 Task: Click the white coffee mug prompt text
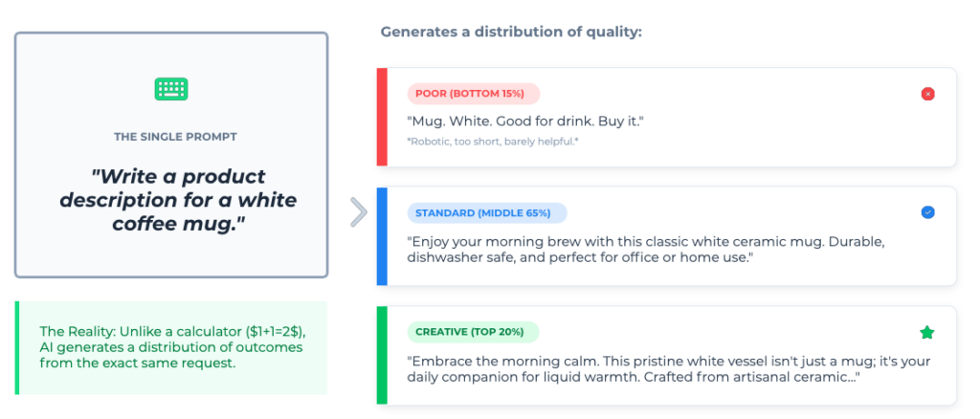178,200
